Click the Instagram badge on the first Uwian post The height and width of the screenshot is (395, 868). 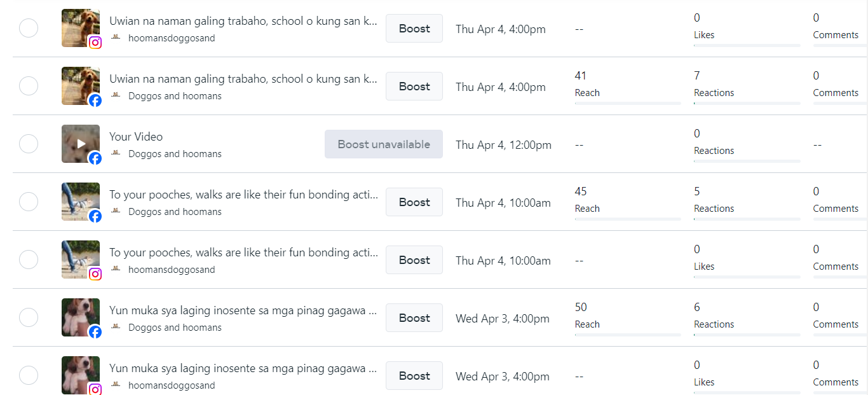[95, 43]
